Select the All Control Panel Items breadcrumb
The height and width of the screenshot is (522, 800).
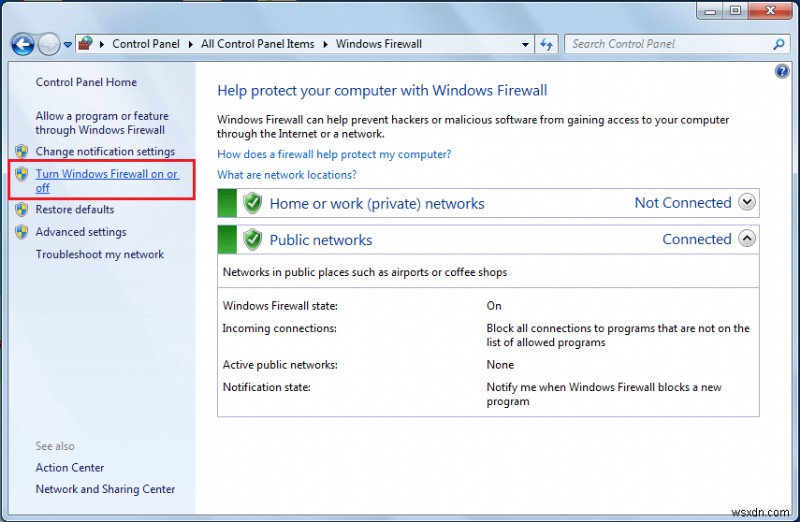coord(258,44)
